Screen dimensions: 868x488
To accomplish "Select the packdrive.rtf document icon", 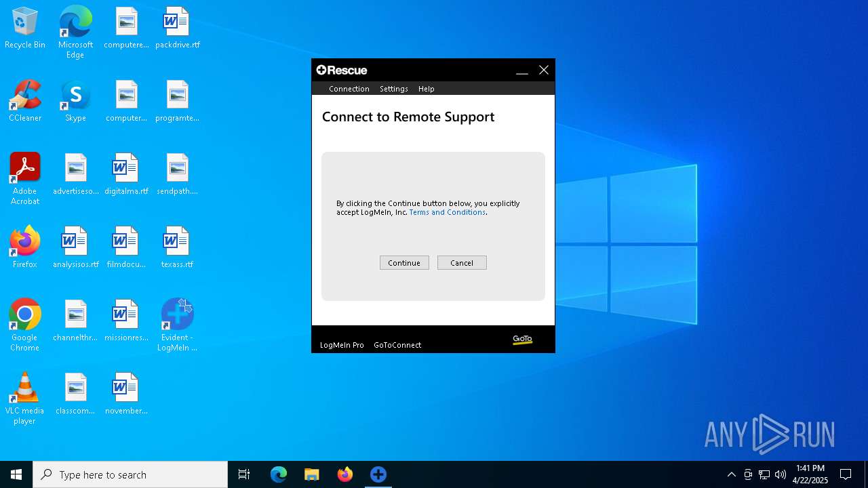I will [177, 28].
